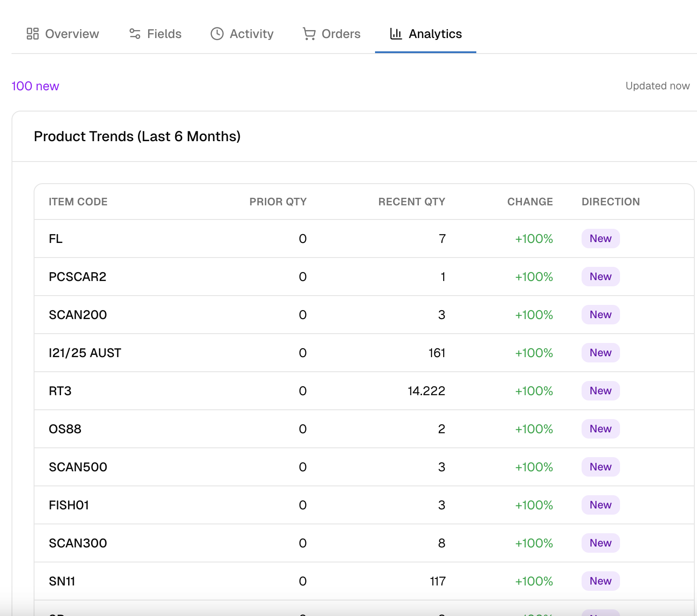Select the SCAN500 row item code
The width and height of the screenshot is (697, 616).
click(x=78, y=467)
